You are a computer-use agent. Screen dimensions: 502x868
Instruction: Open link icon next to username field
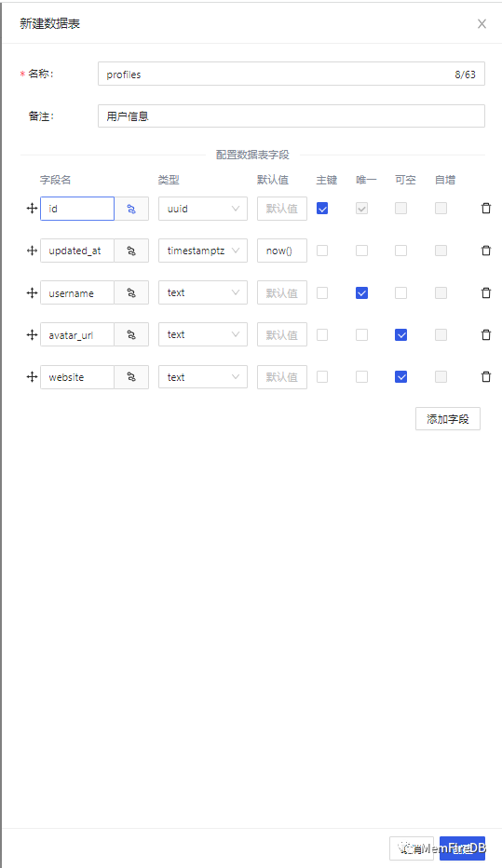click(x=131, y=292)
